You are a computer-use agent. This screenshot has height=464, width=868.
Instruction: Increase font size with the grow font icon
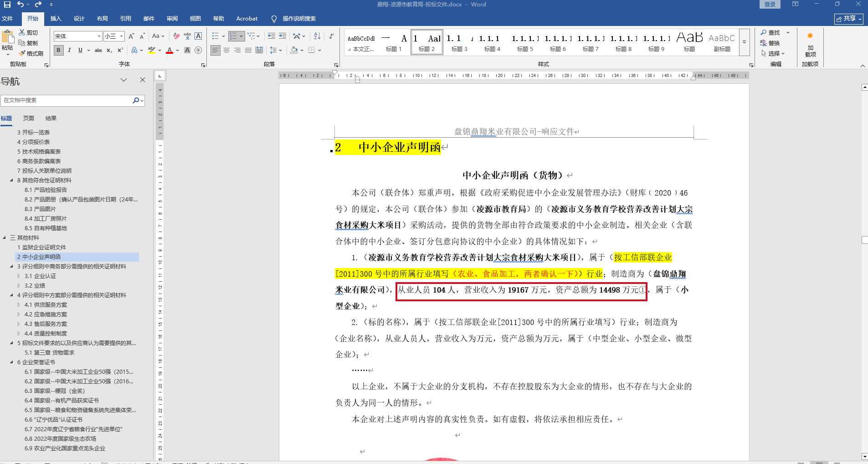[x=131, y=36]
